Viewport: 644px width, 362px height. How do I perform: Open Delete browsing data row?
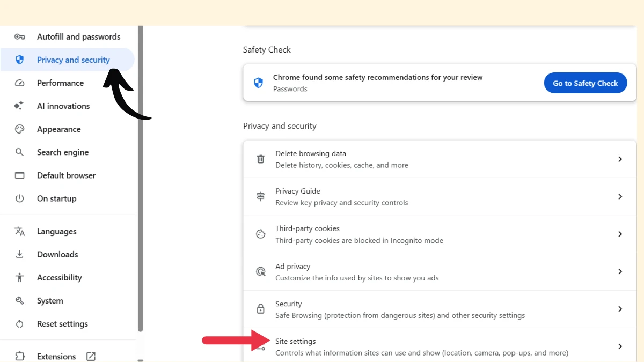[x=440, y=159]
